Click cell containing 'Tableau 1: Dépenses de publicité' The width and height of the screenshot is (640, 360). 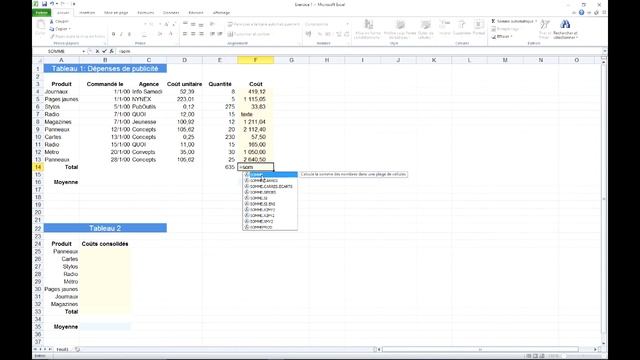click(105, 69)
